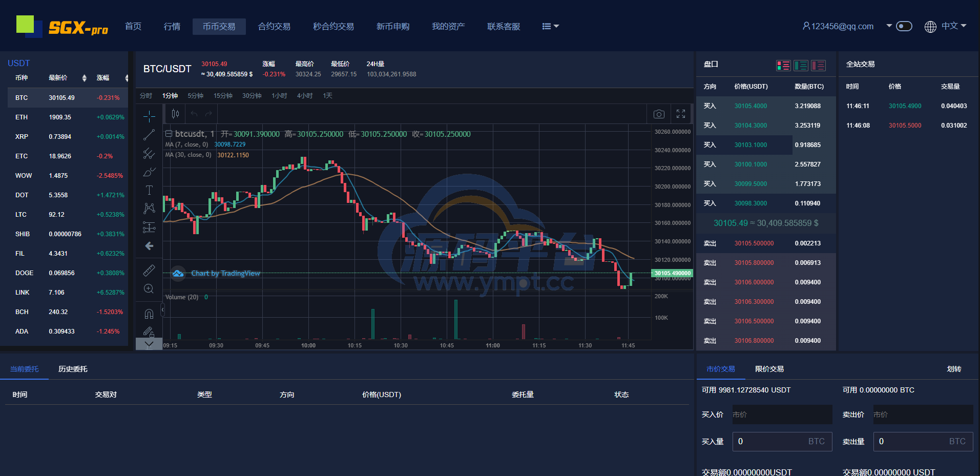Select the crosshair cursor tool
This screenshot has height=476, width=980.
pos(149,116)
